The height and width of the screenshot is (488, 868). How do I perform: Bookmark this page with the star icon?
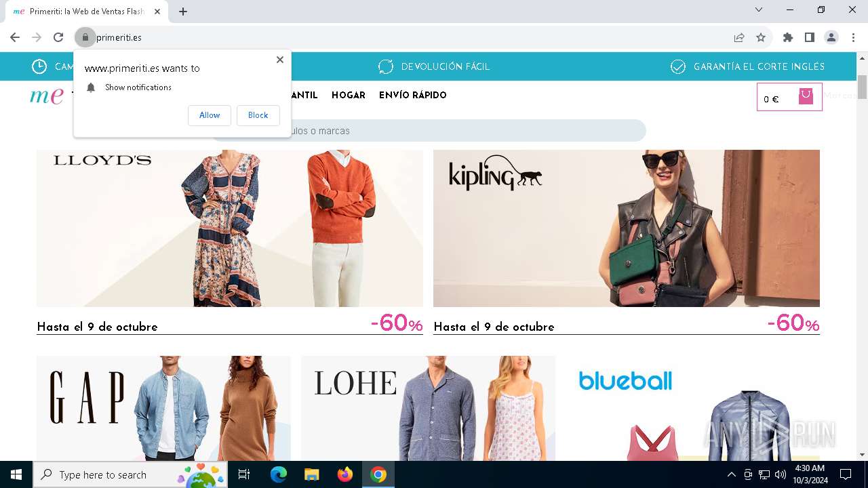761,37
